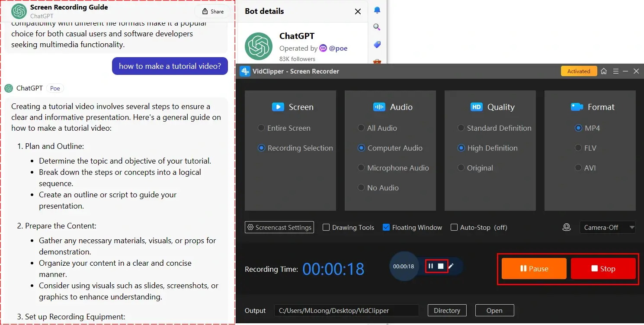Click the small ChatGPT avatar above the reply
This screenshot has width=644, height=325.
pos(9,88)
